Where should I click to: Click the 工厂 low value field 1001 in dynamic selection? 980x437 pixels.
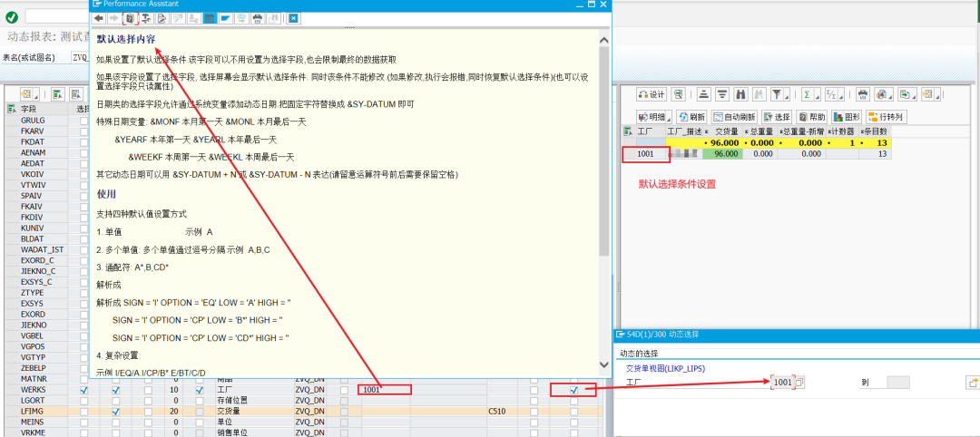coord(783,383)
